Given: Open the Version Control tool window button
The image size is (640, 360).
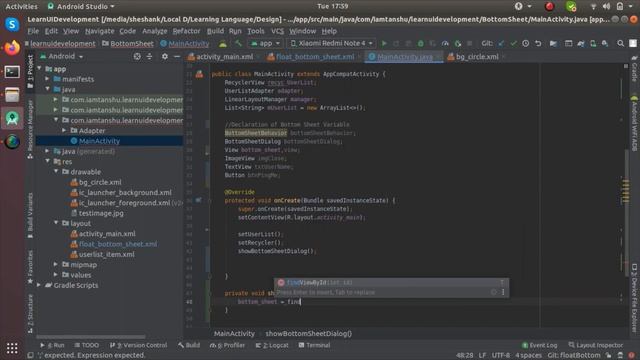Looking at the screenshot, I should [x=139, y=345].
